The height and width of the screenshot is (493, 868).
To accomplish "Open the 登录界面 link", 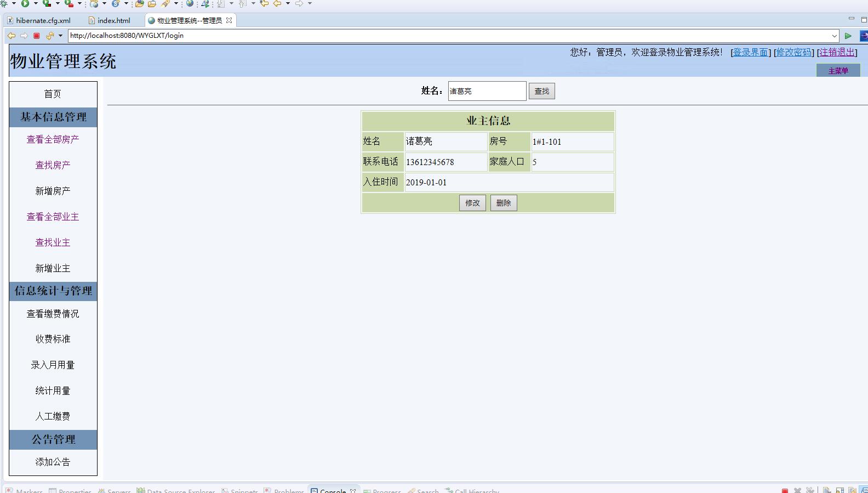I will point(750,52).
